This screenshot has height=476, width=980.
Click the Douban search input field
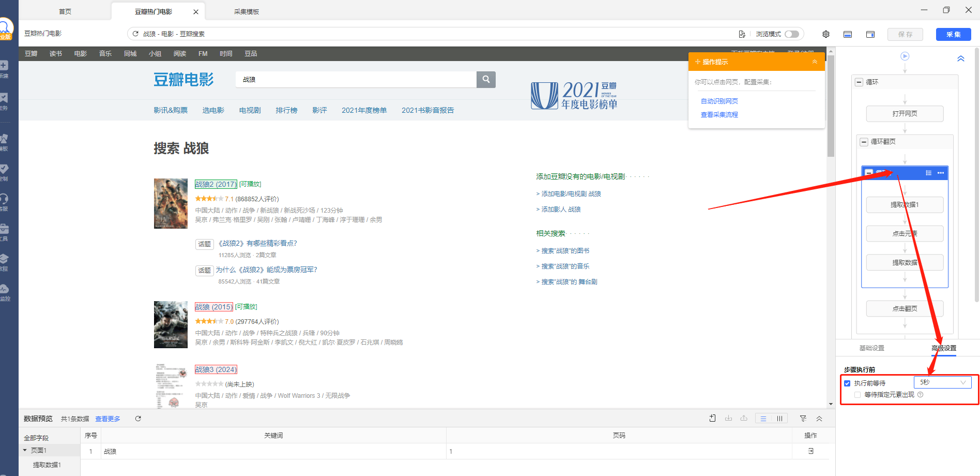tap(356, 79)
